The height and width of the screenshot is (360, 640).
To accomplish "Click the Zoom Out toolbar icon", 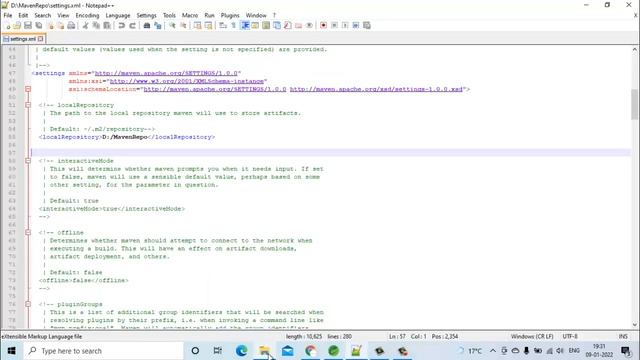I will click(183, 25).
